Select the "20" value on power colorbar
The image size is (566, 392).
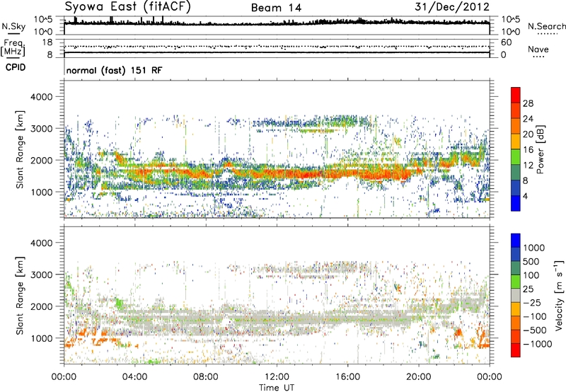[x=528, y=134]
